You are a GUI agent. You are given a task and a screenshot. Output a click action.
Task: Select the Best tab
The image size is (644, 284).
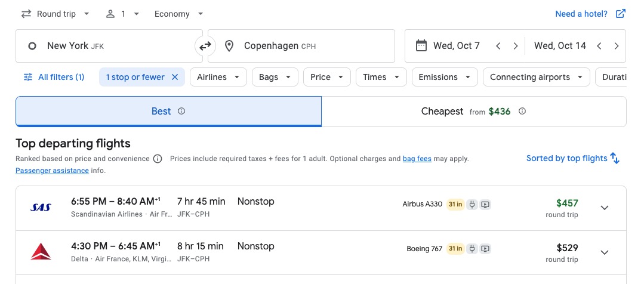(x=168, y=111)
